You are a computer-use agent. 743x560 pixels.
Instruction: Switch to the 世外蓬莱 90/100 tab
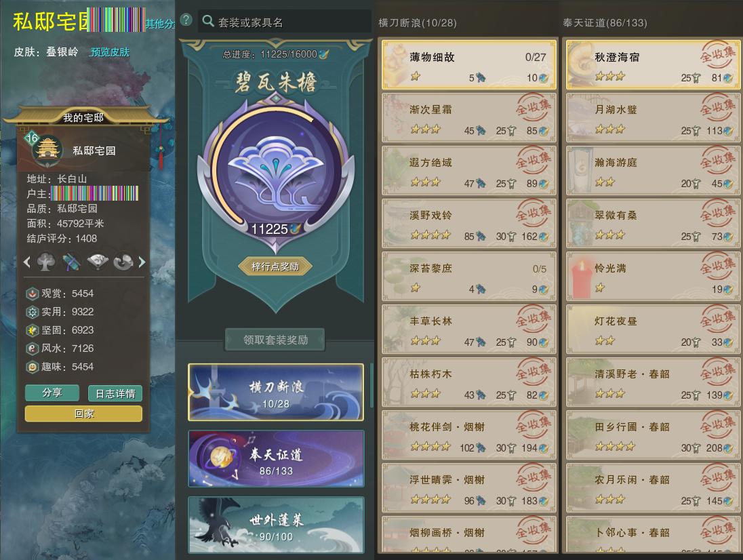coord(276,525)
